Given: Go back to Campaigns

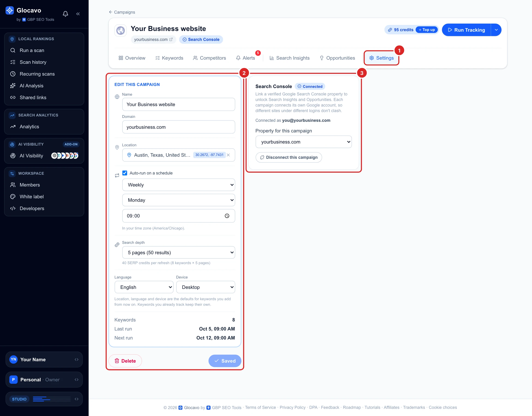Looking at the screenshot, I should tap(122, 12).
